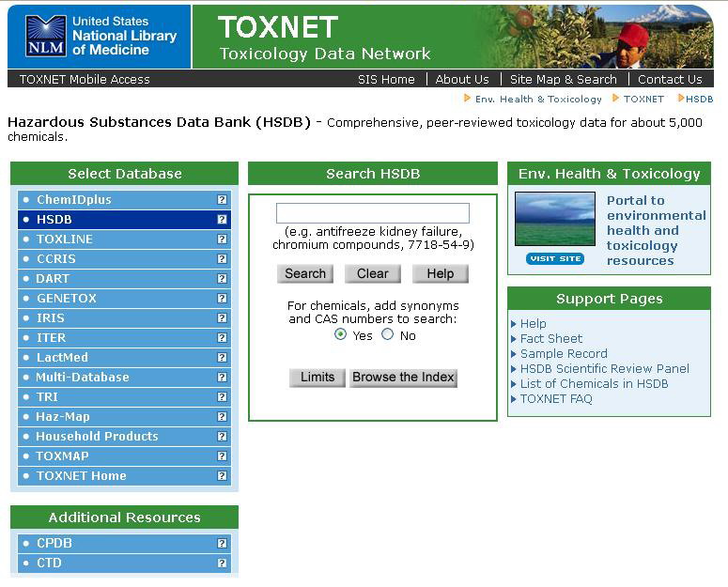Image resolution: width=728 pixels, height=587 pixels.
Task: Open the CPDB help question-mark icon
Action: tap(222, 543)
